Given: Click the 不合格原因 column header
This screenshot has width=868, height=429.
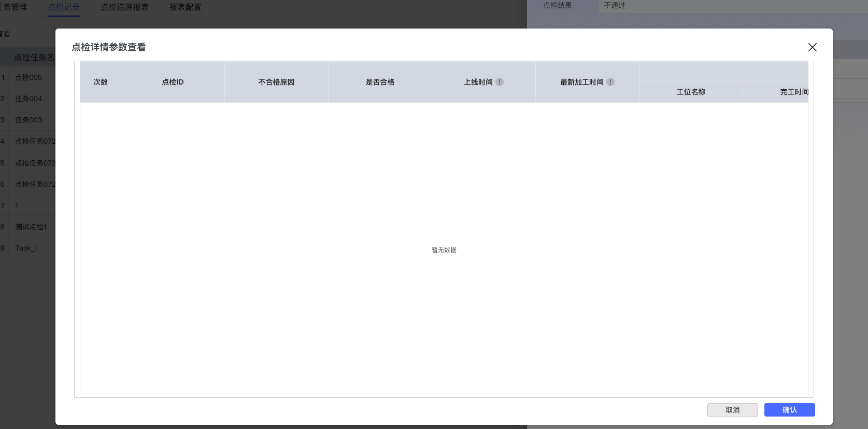Looking at the screenshot, I should (277, 82).
